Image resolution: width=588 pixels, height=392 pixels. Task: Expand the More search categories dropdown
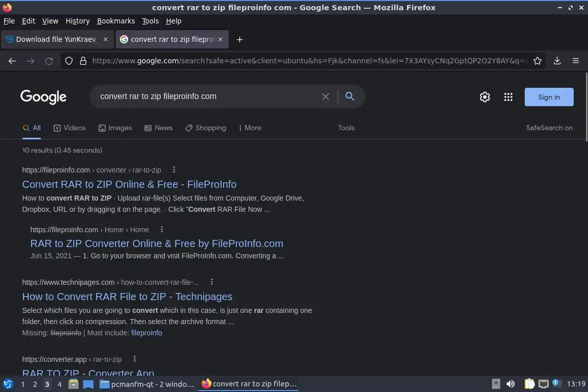[x=250, y=128]
